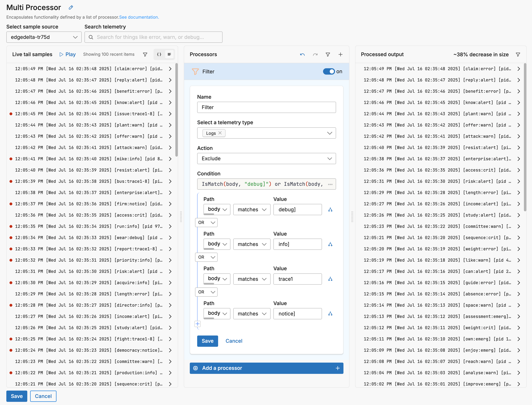
Task: Expand the Condition expression ellipsis
Action: click(330, 184)
